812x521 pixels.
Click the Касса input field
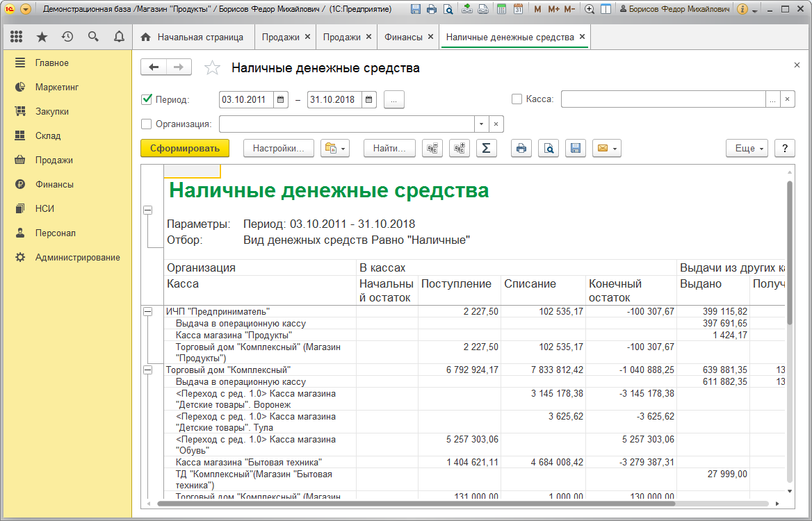[x=663, y=99]
